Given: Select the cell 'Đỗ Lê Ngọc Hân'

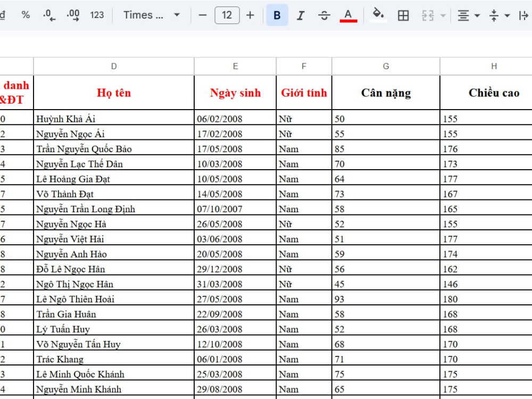Looking at the screenshot, I should [114, 268].
